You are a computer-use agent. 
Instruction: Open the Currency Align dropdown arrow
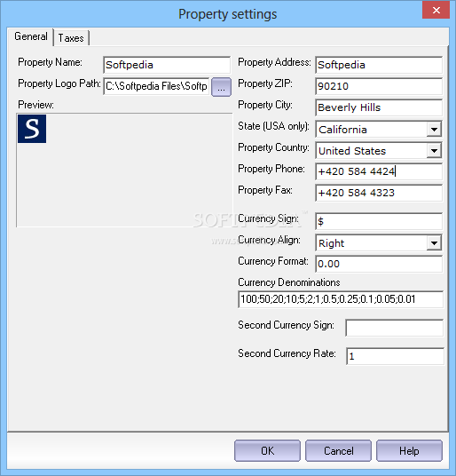coord(434,242)
